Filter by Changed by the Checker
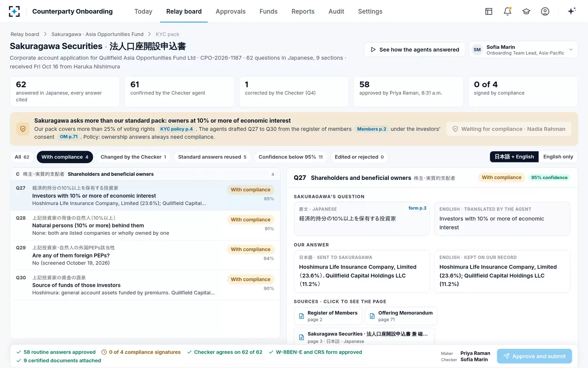Viewport: 588px width, 368px height. [x=134, y=157]
